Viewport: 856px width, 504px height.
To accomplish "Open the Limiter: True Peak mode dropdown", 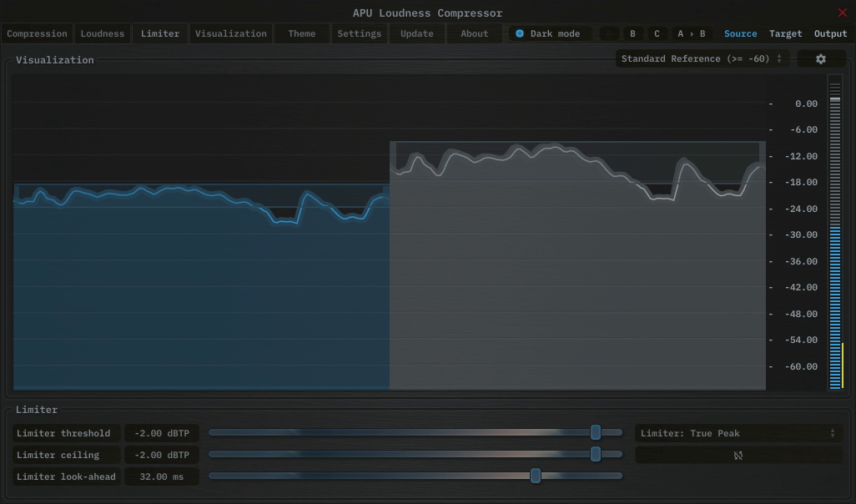I will (x=738, y=432).
